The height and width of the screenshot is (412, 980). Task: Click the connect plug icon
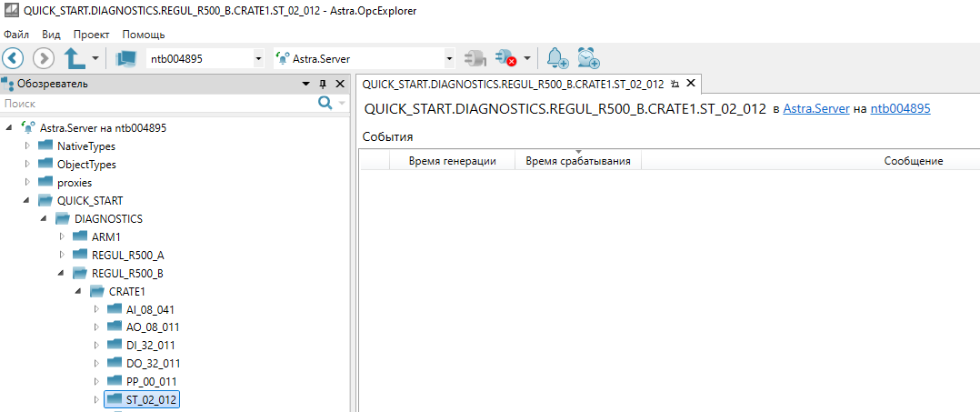474,58
